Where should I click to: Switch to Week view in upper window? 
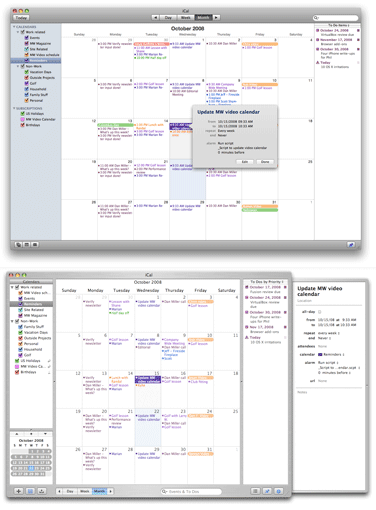pyautogui.click(x=186, y=17)
